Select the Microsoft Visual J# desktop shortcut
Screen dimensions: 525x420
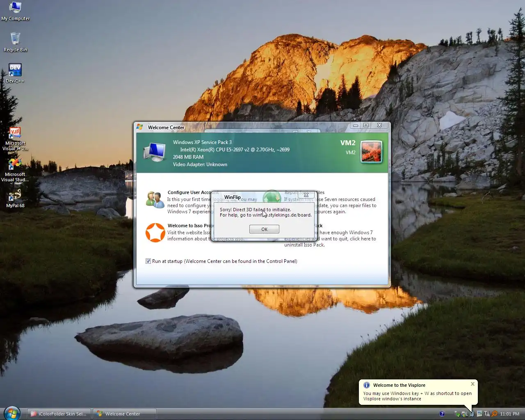coord(15,139)
